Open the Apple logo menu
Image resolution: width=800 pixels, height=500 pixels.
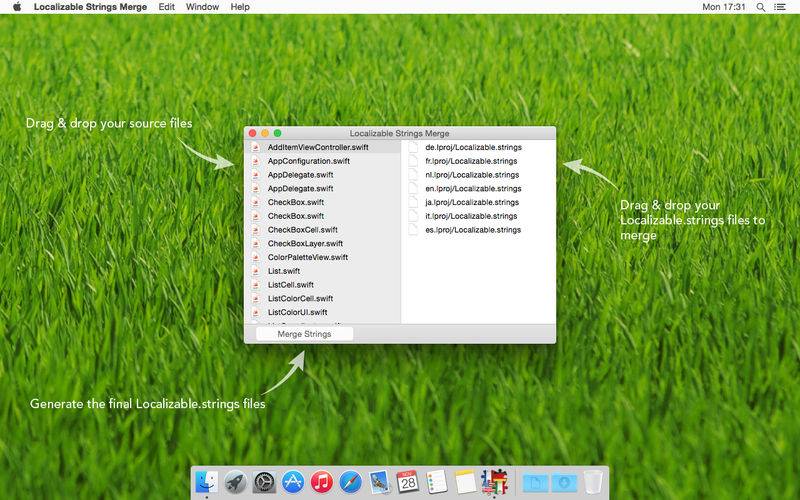click(17, 7)
